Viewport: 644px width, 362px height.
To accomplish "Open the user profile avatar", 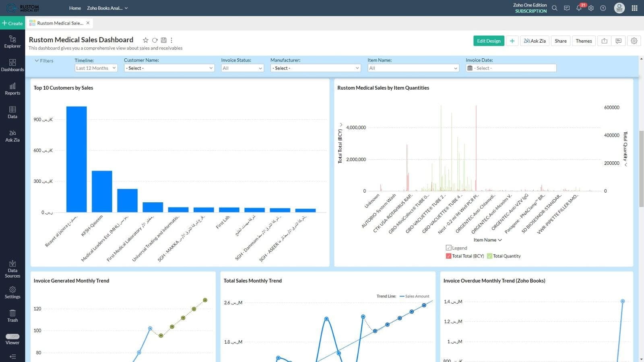I will (619, 8).
